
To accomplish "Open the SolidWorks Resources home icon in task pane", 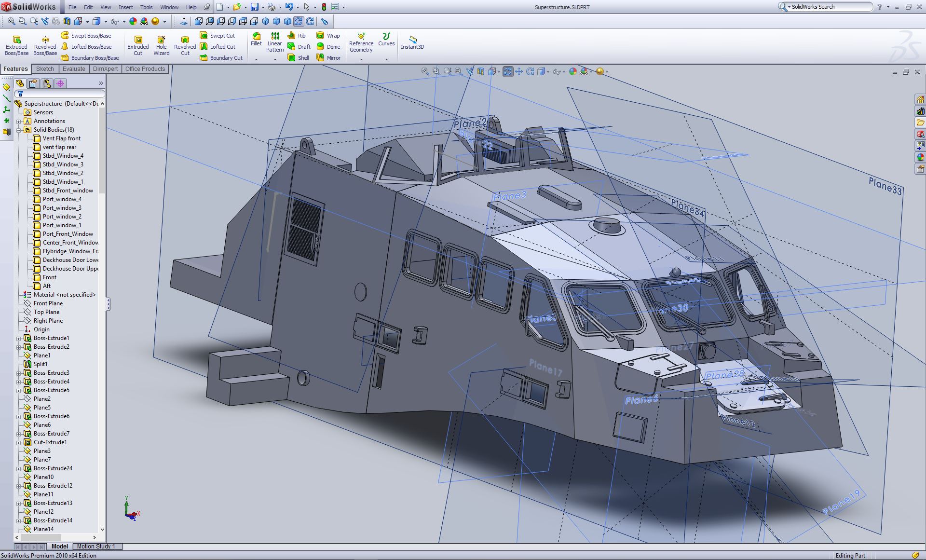I will click(x=920, y=99).
